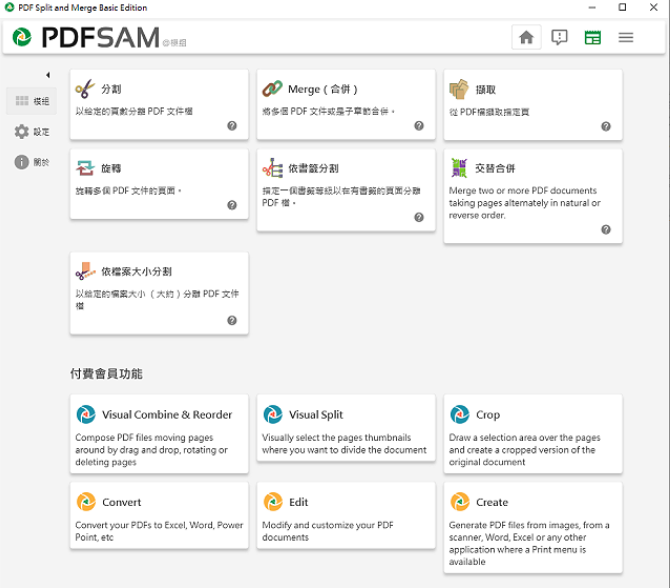671x588 pixels.
Task: Open the Home dashboard button
Action: coord(526,37)
